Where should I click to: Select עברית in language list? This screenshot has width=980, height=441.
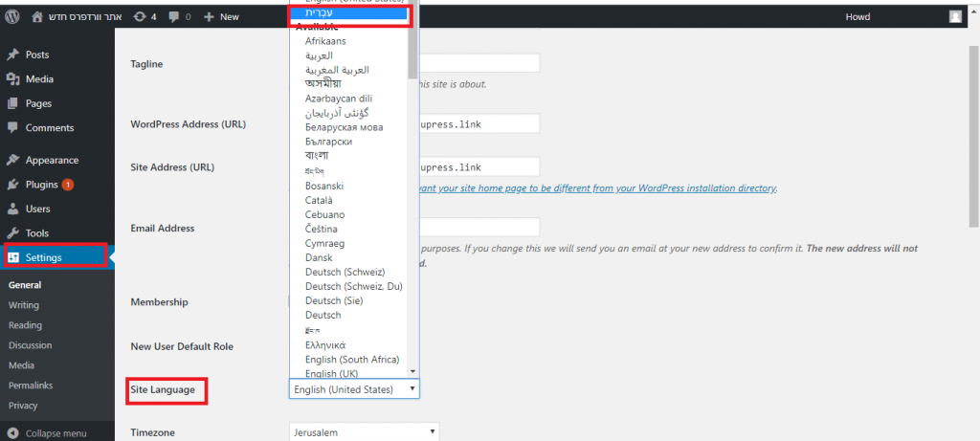click(x=348, y=12)
